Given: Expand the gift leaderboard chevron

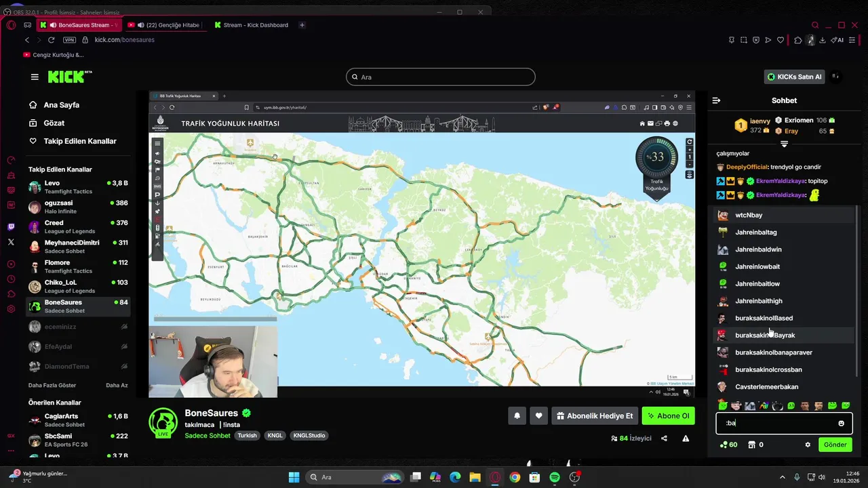Looking at the screenshot, I should pos(784,144).
